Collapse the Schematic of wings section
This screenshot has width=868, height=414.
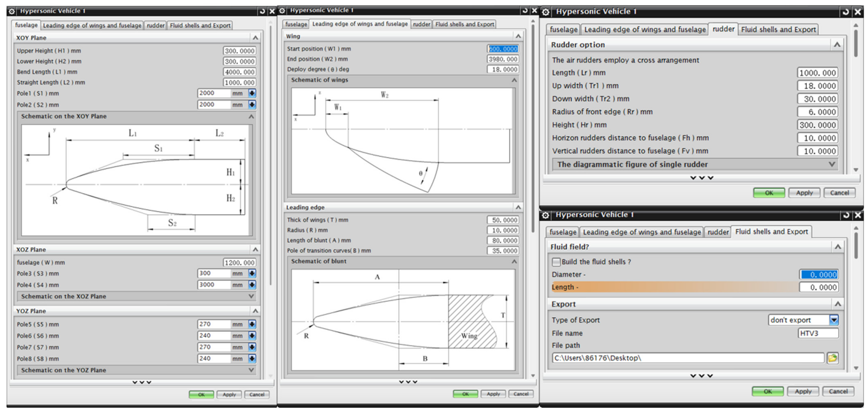click(x=514, y=80)
